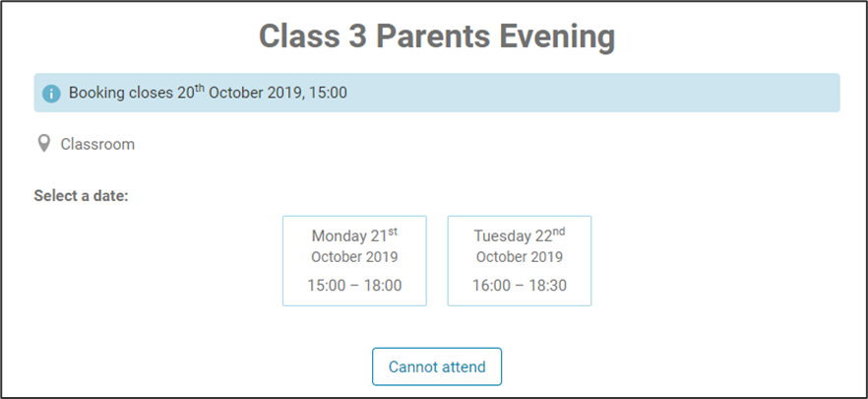This screenshot has width=868, height=399.
Task: Click October 2019 in the Tuesday card
Action: (x=520, y=257)
